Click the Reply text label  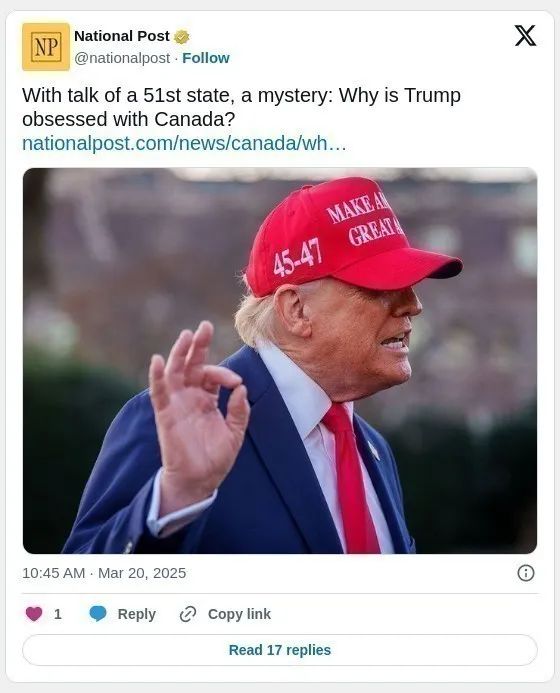(x=137, y=614)
